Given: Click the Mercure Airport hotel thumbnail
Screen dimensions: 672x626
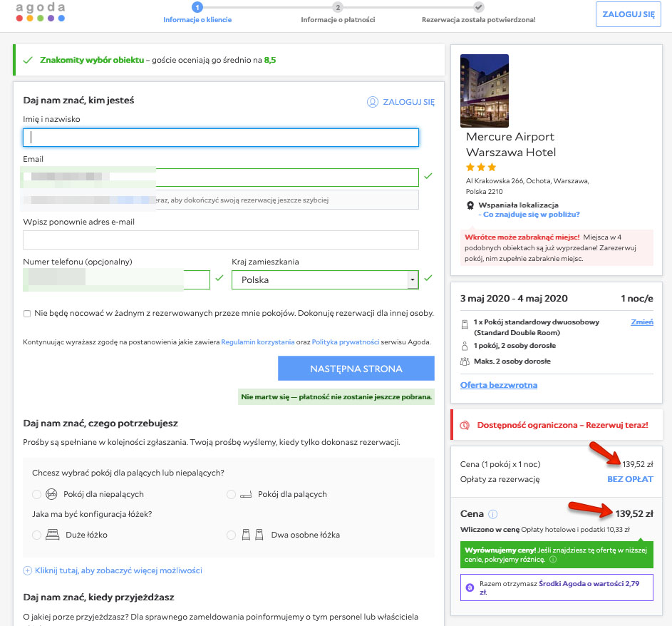Looking at the screenshot, I should [485, 91].
